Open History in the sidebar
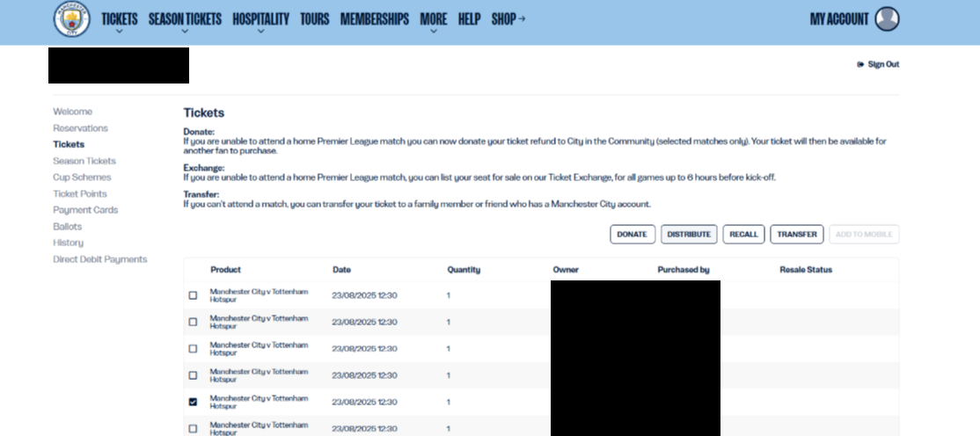The height and width of the screenshot is (436, 980). pyautogui.click(x=68, y=243)
